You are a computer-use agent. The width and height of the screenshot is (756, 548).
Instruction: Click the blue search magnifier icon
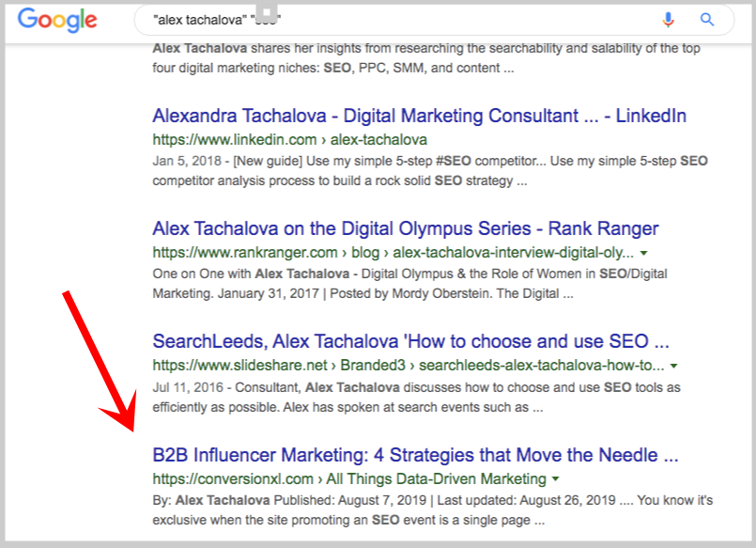point(707,20)
